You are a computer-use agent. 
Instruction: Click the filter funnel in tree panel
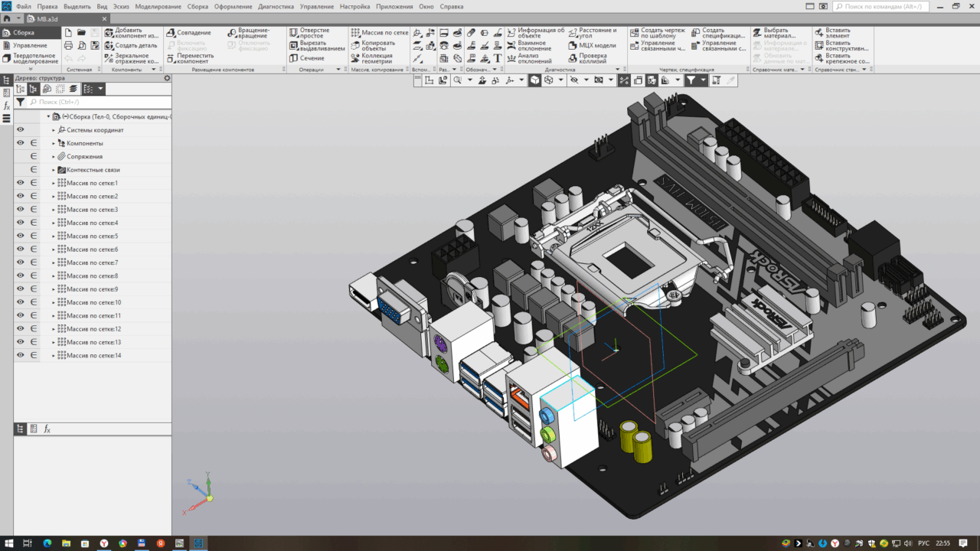click(20, 102)
